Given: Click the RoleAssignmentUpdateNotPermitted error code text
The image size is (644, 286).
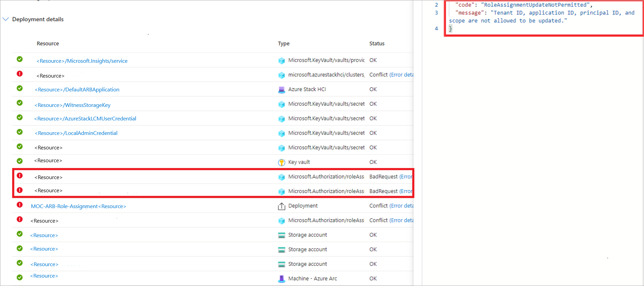Looking at the screenshot, I should [535, 5].
